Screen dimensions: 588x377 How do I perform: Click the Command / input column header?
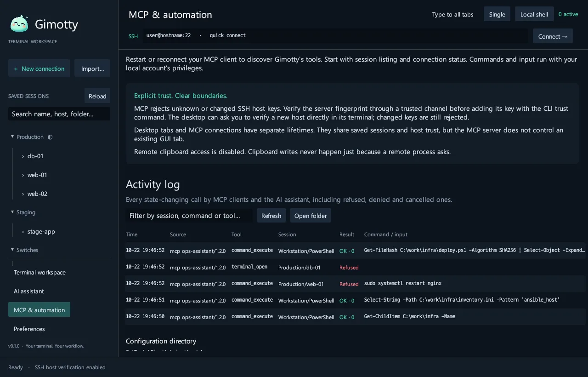click(386, 234)
